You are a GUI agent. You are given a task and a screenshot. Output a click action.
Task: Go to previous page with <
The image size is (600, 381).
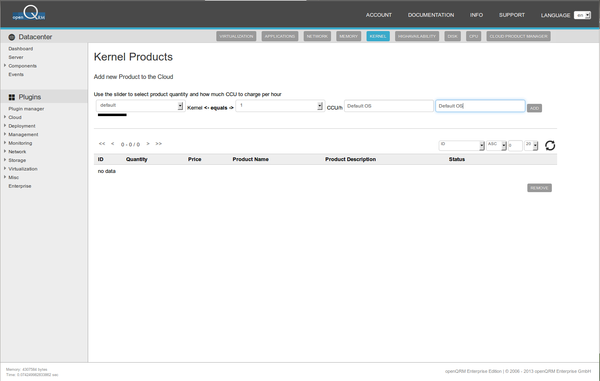click(112, 144)
